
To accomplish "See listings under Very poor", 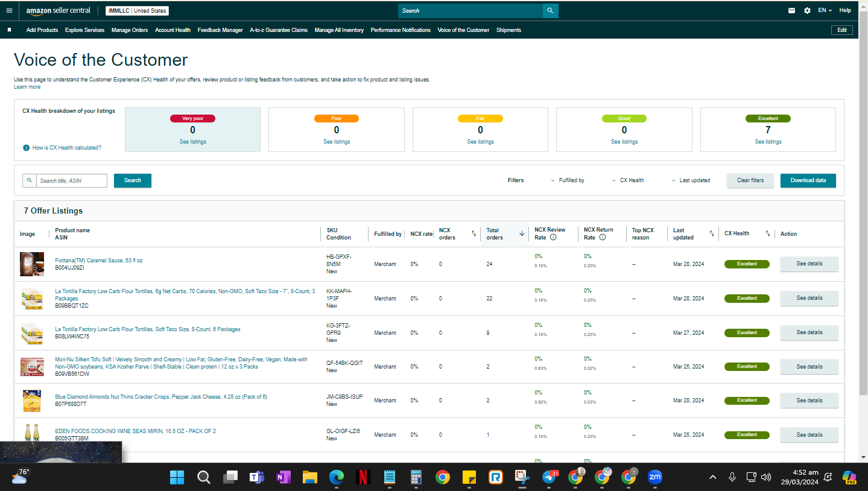I will point(193,142).
